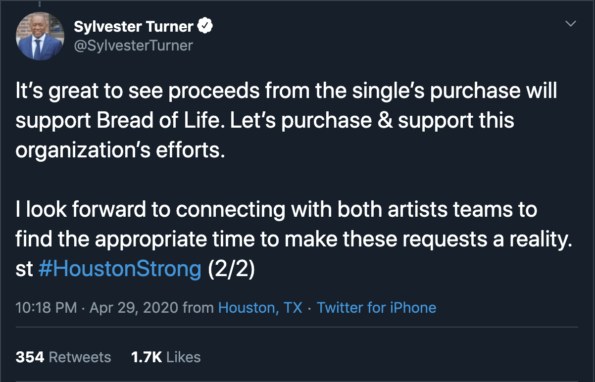Open the Houston, TX location link

[260, 308]
